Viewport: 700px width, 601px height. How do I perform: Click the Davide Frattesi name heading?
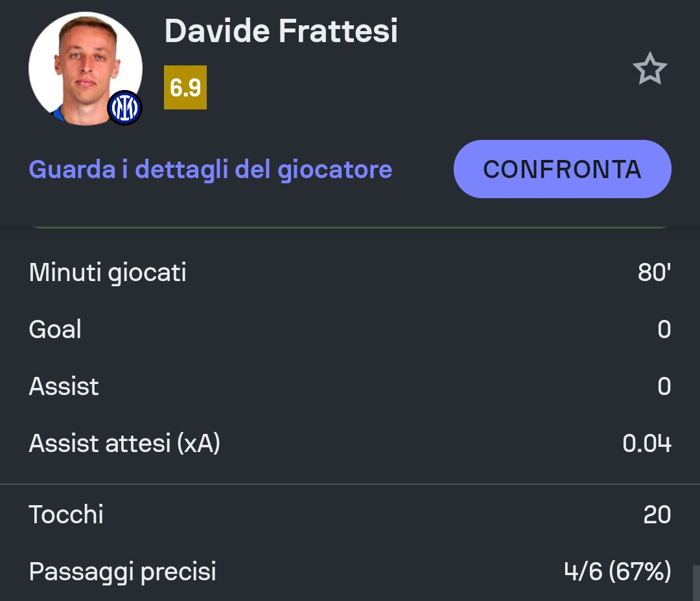281,30
